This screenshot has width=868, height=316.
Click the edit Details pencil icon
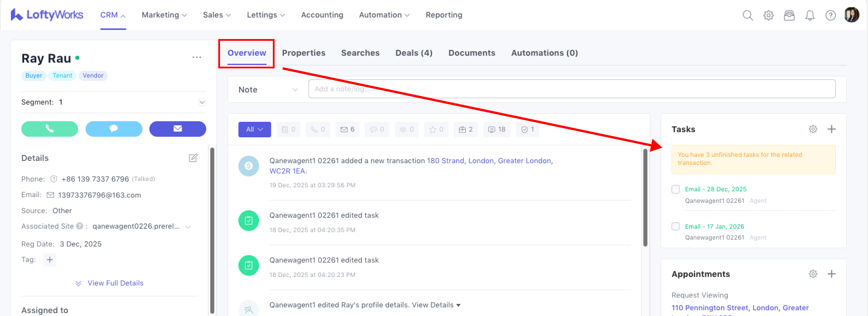193,158
